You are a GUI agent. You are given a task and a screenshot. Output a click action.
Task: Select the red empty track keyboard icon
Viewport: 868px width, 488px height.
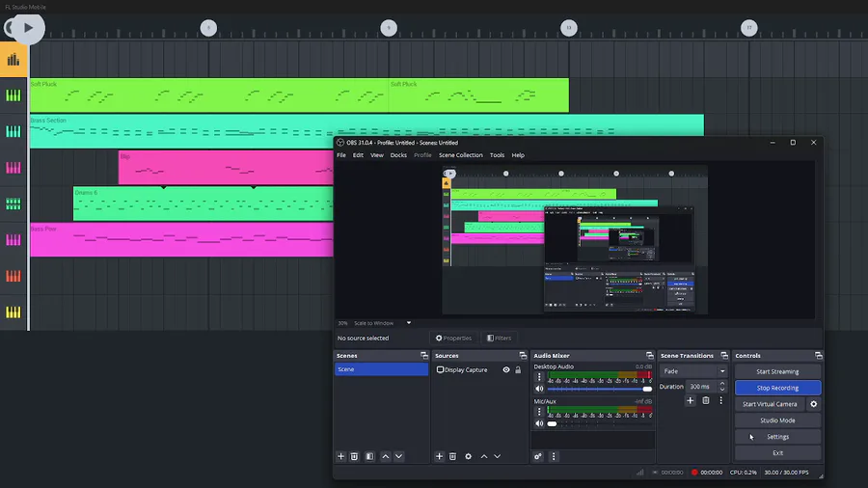14,276
